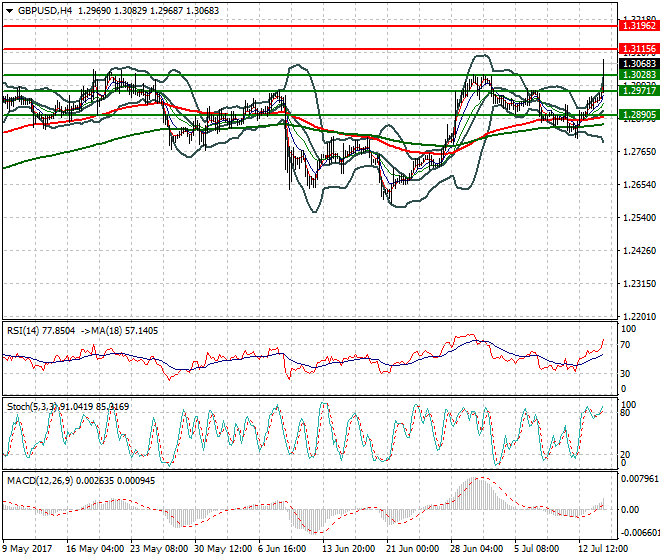Select the red 1.31962 price level label
The height and width of the screenshot is (560, 660).
[639, 26]
